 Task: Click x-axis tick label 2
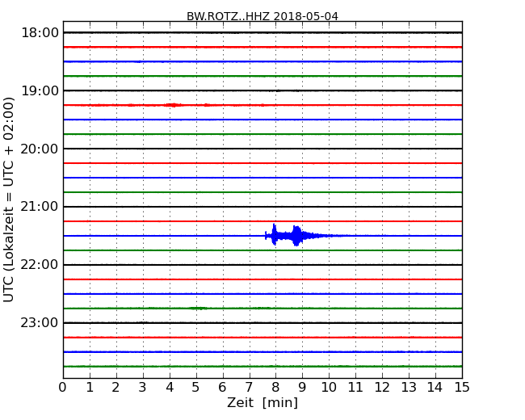coord(116,388)
